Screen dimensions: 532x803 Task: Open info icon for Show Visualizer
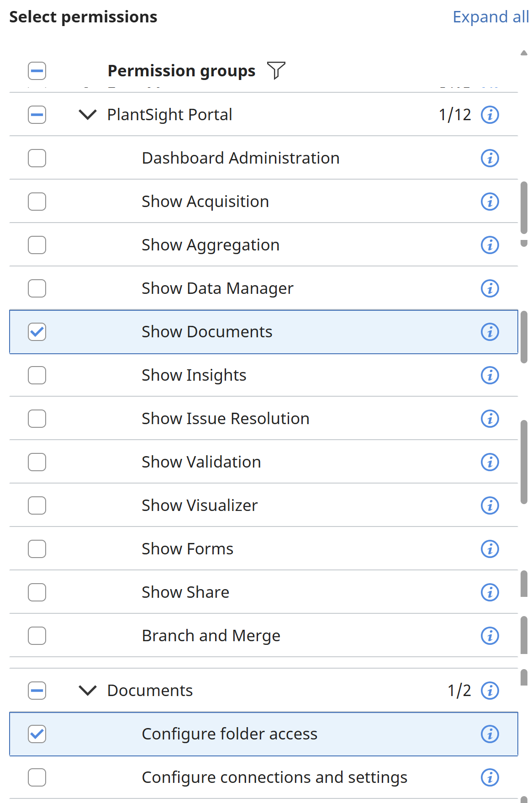point(490,505)
